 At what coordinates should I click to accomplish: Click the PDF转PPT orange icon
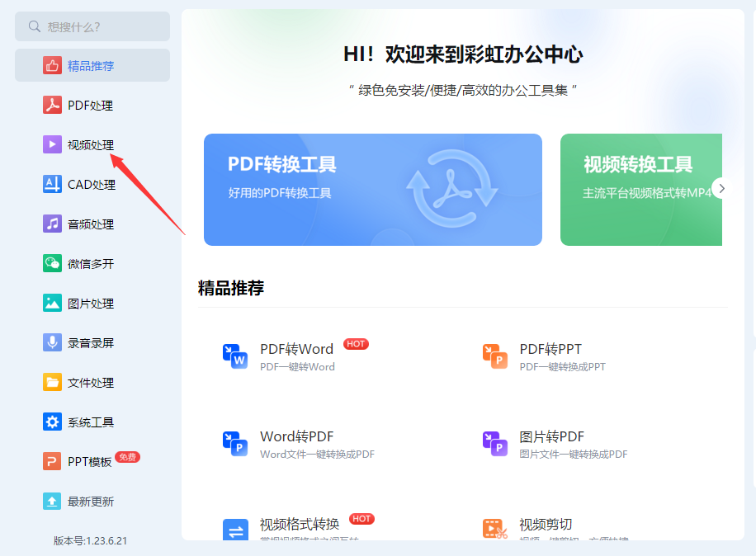pyautogui.click(x=495, y=356)
